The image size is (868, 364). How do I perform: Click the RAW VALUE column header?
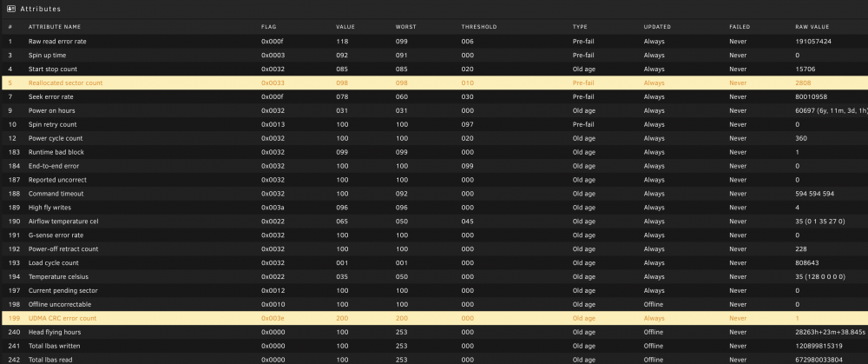tap(812, 27)
